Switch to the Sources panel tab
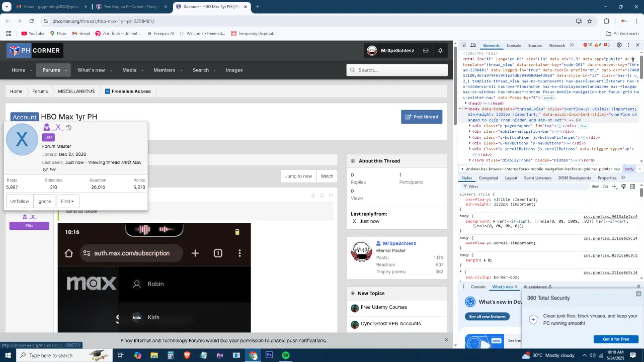 (x=535, y=45)
